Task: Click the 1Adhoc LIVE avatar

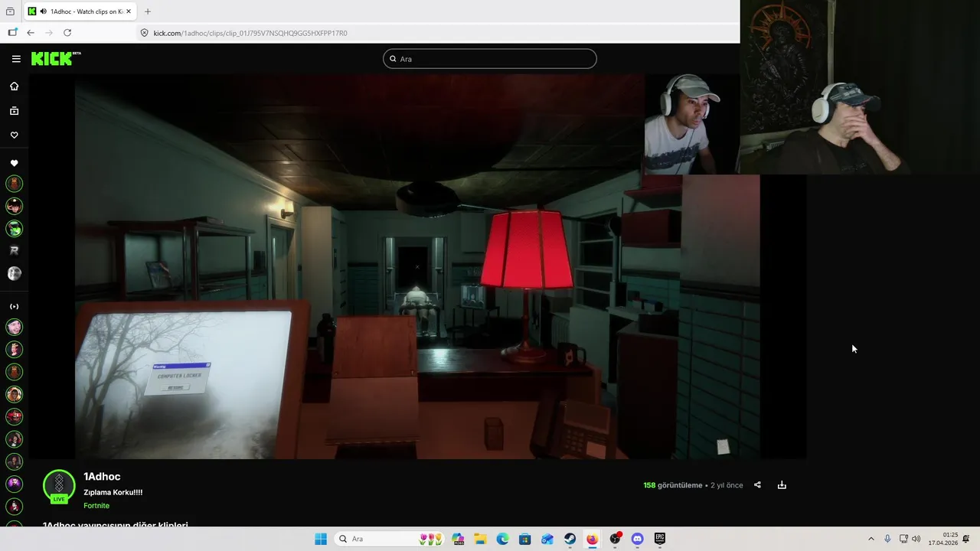Action: point(59,487)
